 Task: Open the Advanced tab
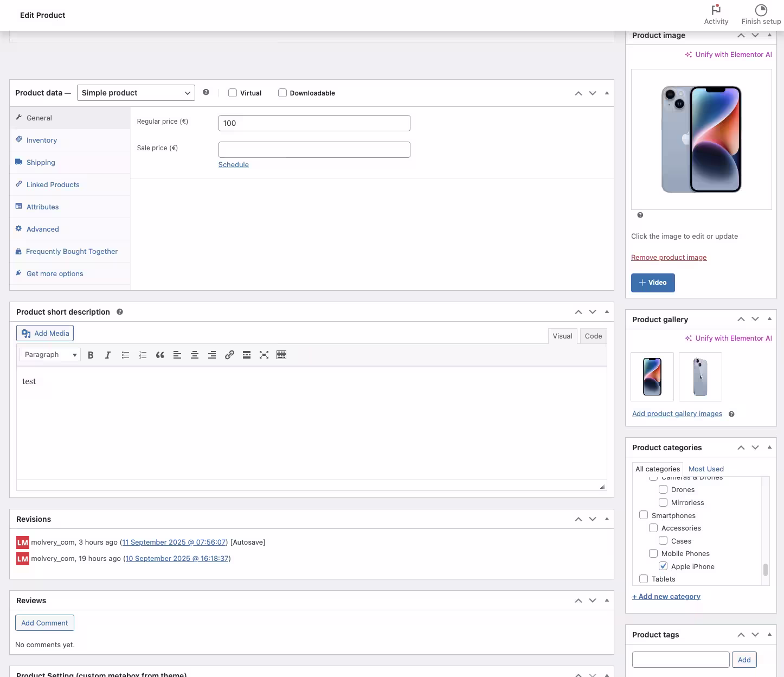pos(70,229)
